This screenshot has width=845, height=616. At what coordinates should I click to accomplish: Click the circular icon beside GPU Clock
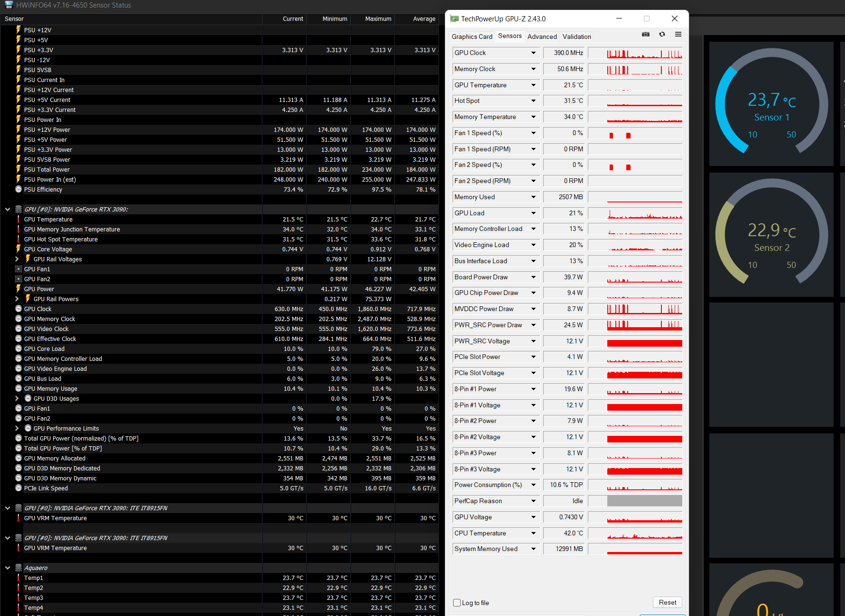point(19,309)
